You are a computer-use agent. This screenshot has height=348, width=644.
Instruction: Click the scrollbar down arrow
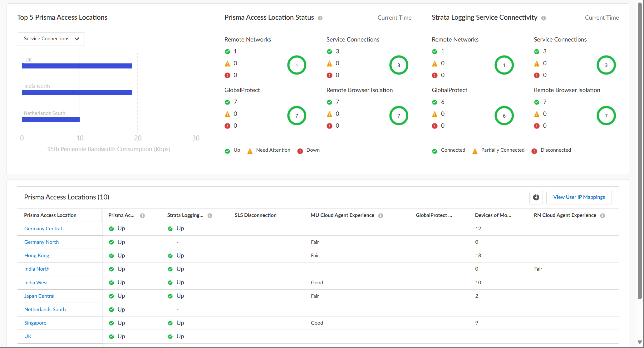click(640, 342)
